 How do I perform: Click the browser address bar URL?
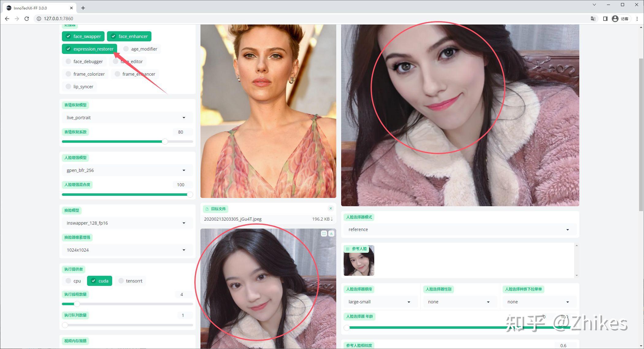(x=58, y=19)
